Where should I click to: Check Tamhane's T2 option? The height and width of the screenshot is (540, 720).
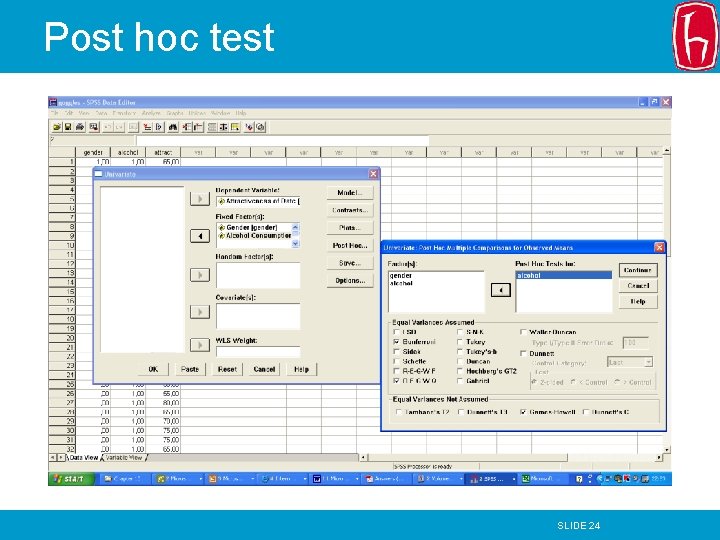(x=399, y=412)
